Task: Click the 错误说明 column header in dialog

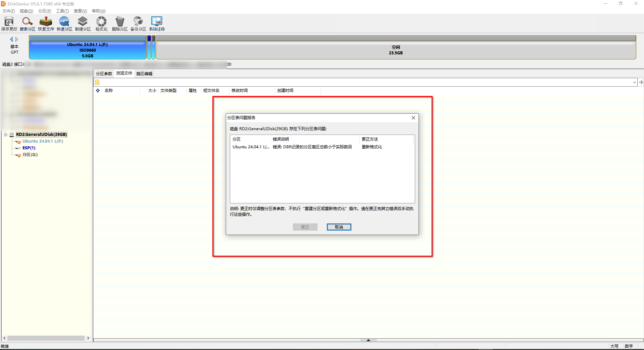Action: click(x=315, y=139)
